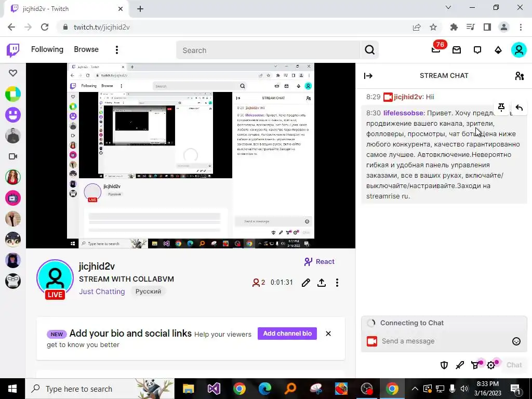The width and height of the screenshot is (532, 399).
Task: Open the tab search chevron
Action: (x=448, y=7)
